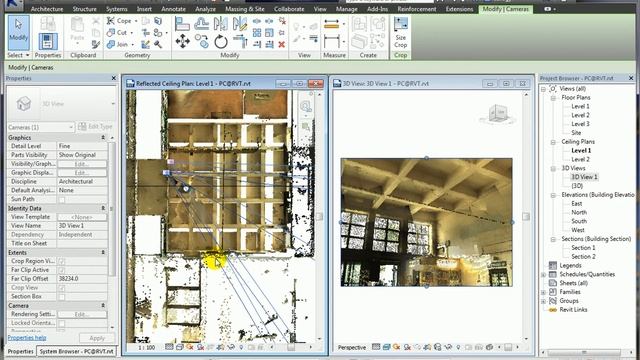Viewport: 640px width, 360px height.
Task: Click the red Delete X icon
Action: 282,44
